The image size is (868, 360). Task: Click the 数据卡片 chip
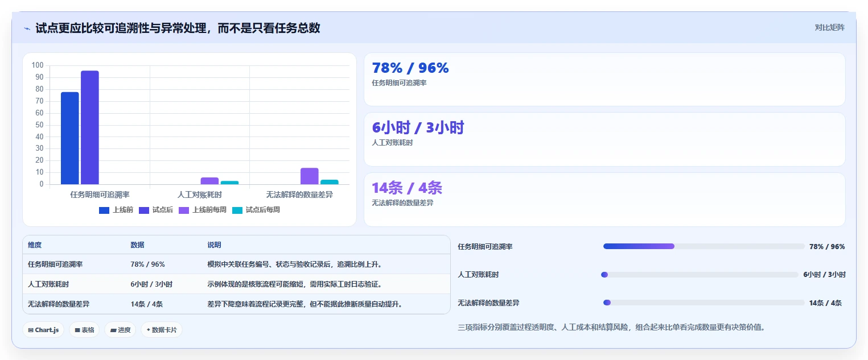(162, 330)
